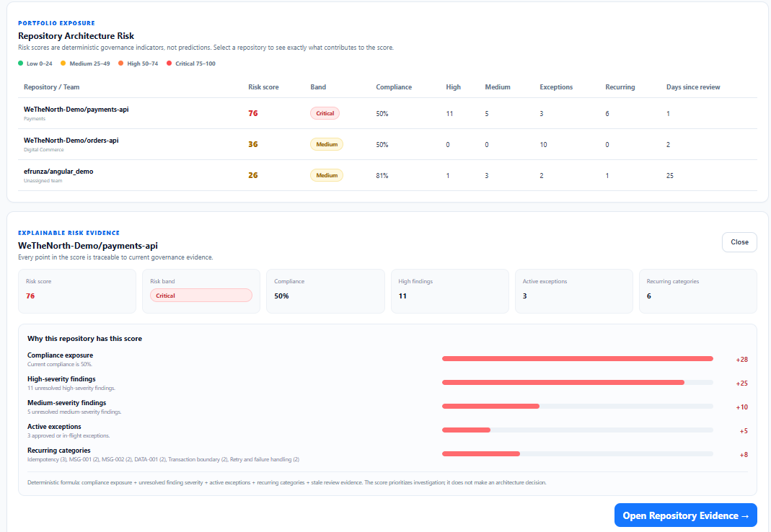Click the High-severity findings factor label
Image resolution: width=771 pixels, height=532 pixels.
tap(61, 379)
